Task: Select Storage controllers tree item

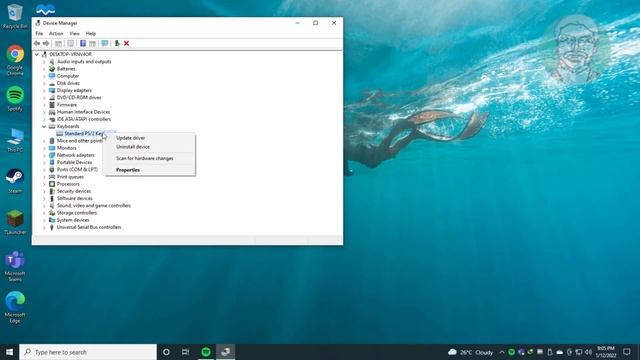Action: pyautogui.click(x=77, y=213)
